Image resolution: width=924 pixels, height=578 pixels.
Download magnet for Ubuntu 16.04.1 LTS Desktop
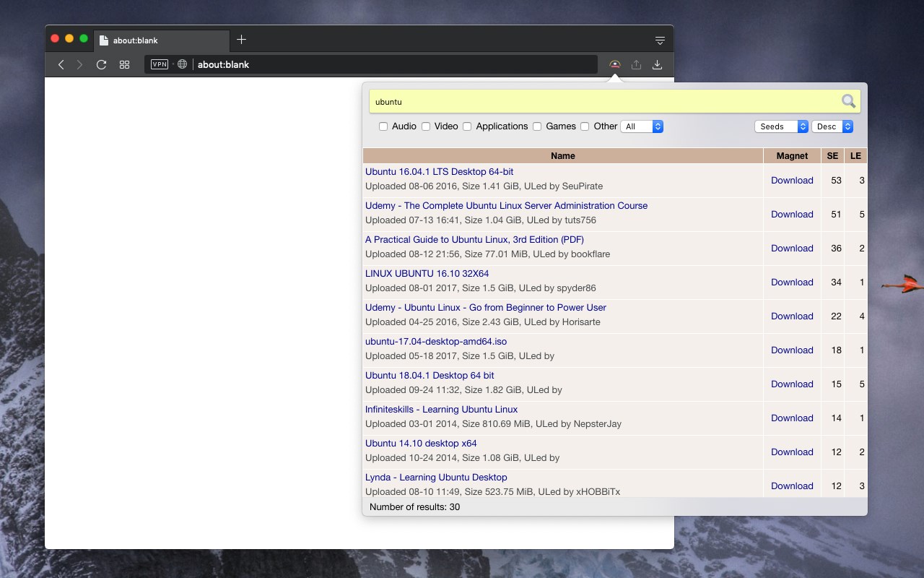(x=792, y=181)
